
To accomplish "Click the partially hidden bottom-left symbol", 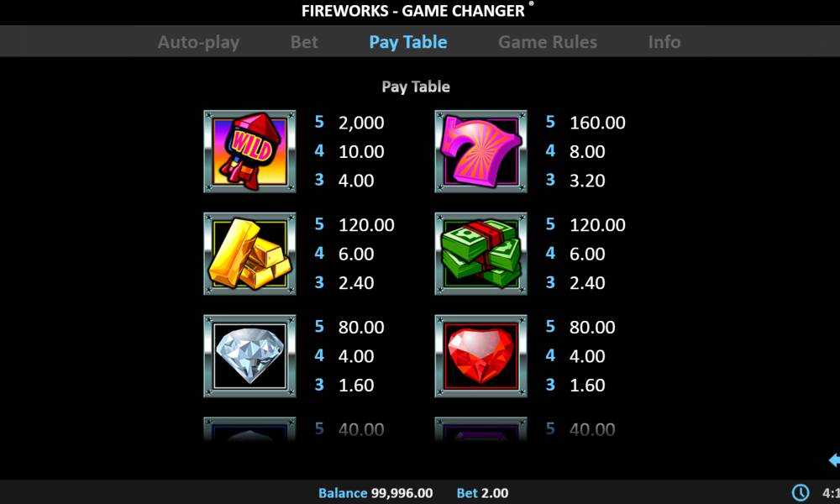I will click(249, 429).
